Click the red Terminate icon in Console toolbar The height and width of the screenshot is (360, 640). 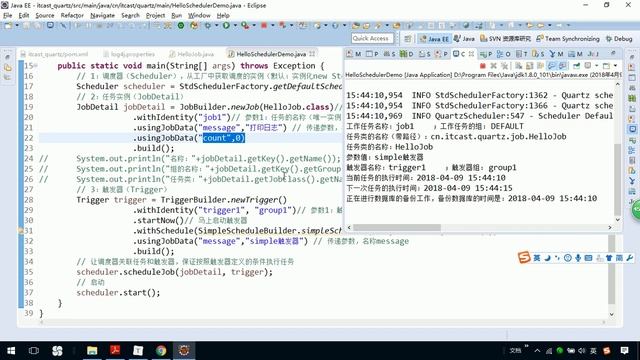click(483, 66)
